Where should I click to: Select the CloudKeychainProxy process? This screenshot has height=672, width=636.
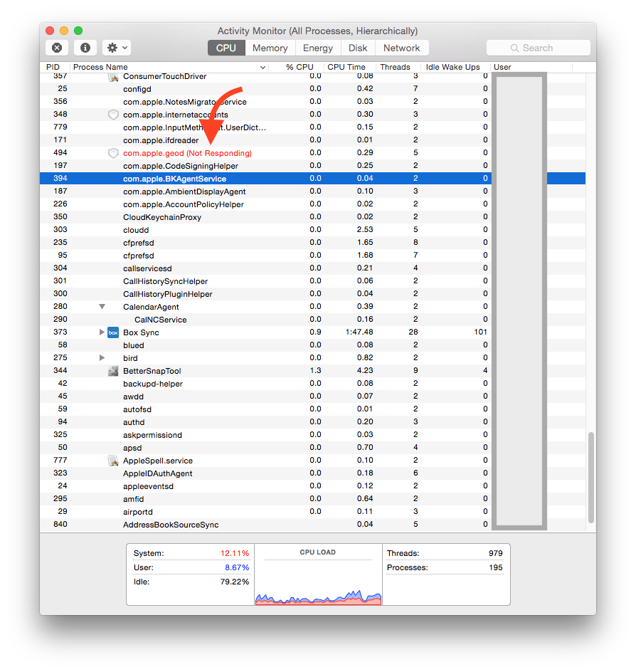click(312, 217)
